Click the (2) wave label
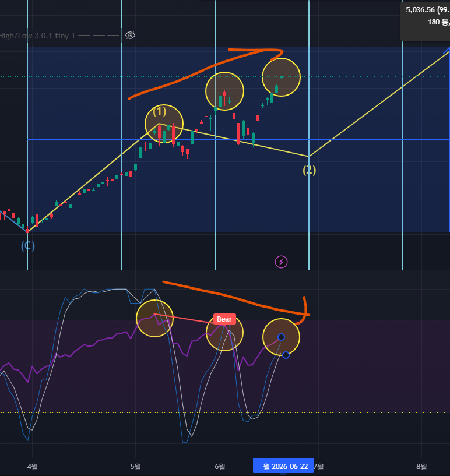This screenshot has width=450, height=476. pyautogui.click(x=309, y=170)
